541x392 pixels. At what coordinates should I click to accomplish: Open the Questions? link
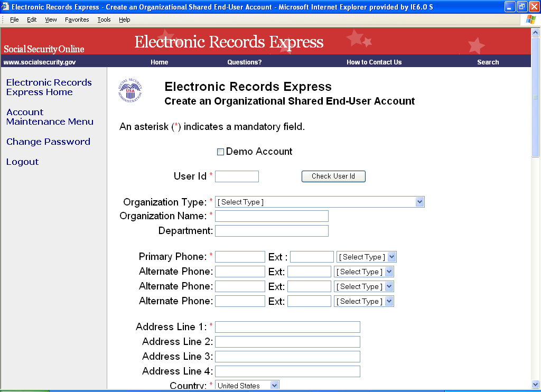point(244,62)
